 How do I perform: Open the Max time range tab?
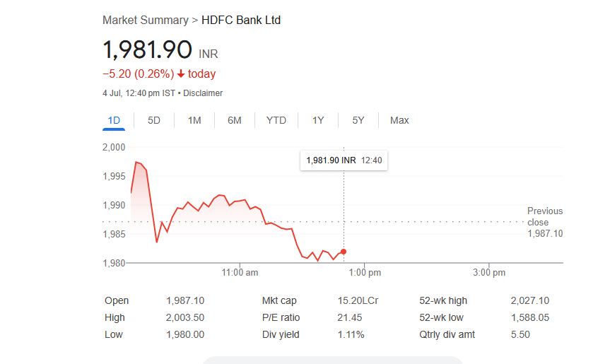tap(399, 120)
